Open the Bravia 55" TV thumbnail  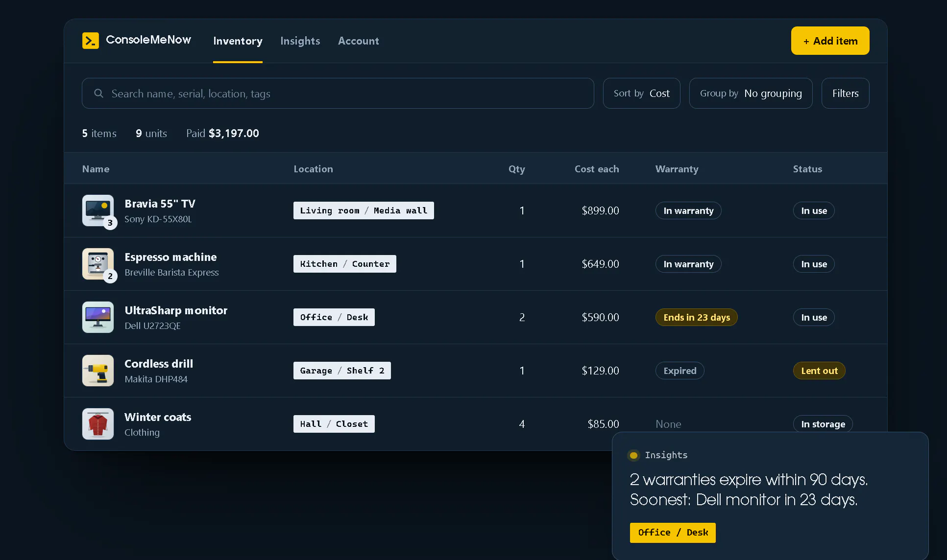(x=98, y=210)
